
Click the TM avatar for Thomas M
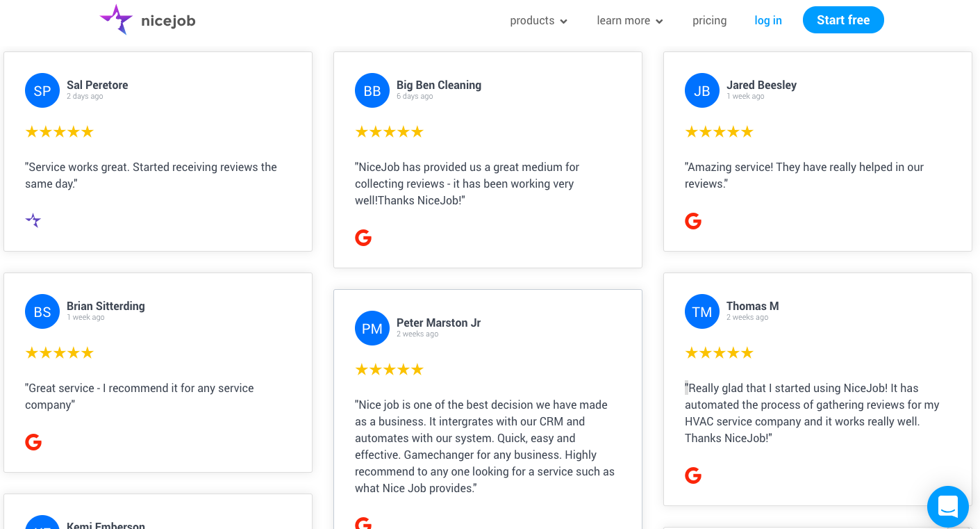702,311
